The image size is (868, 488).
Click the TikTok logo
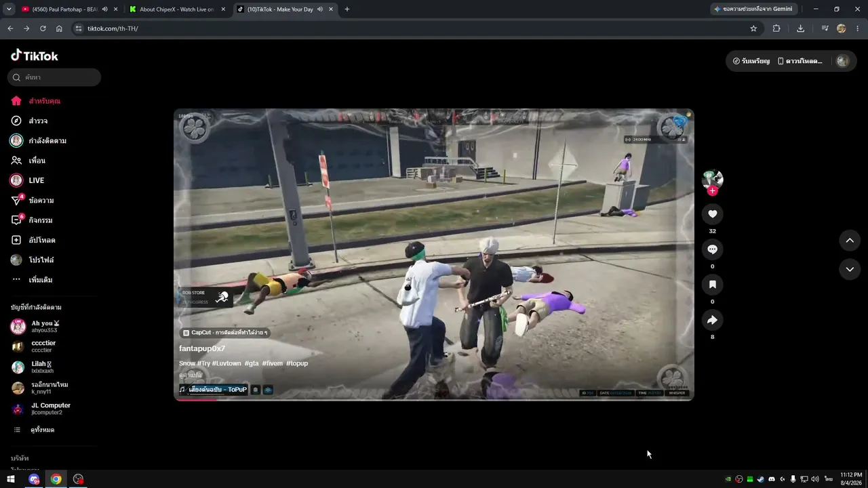[x=35, y=56]
